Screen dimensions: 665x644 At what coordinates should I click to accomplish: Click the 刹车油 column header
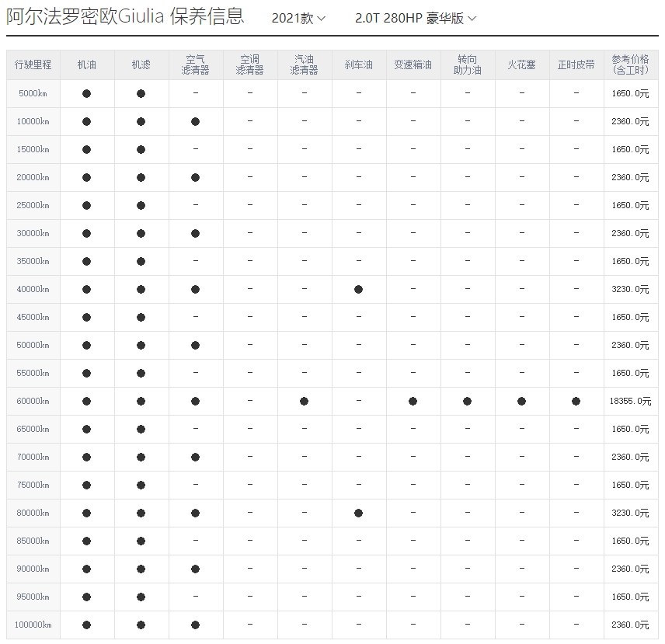coord(358,65)
